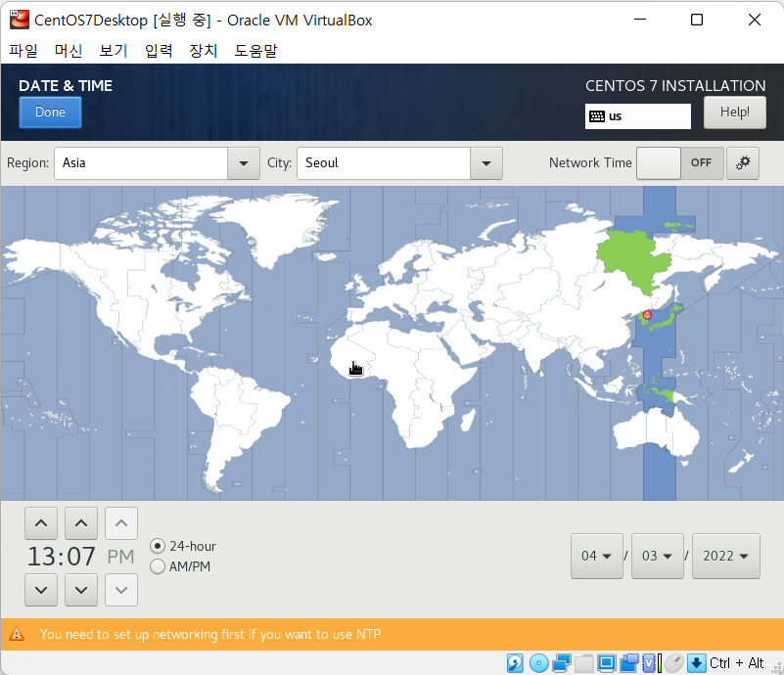784x675 pixels.
Task: Click the Done button
Action: 50,112
